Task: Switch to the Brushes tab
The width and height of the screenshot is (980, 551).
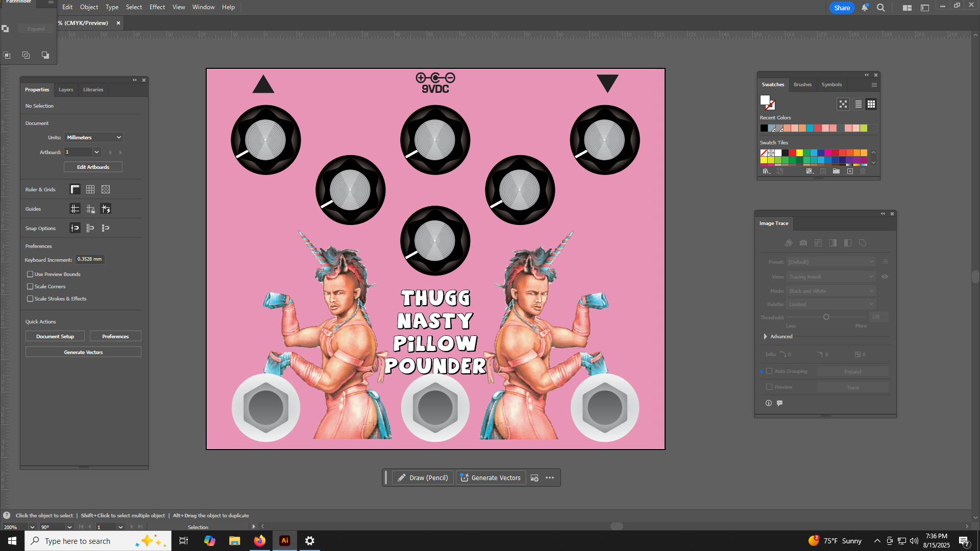Action: tap(802, 85)
